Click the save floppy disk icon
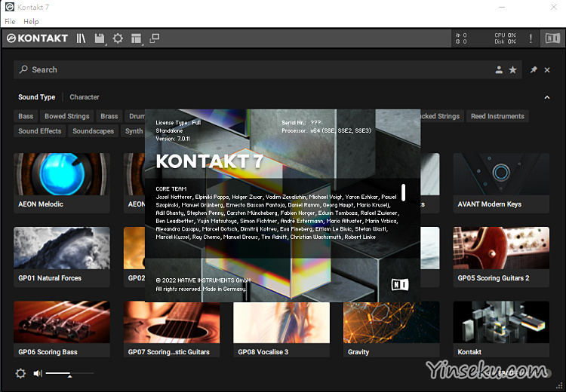The width and height of the screenshot is (566, 392). [x=100, y=38]
